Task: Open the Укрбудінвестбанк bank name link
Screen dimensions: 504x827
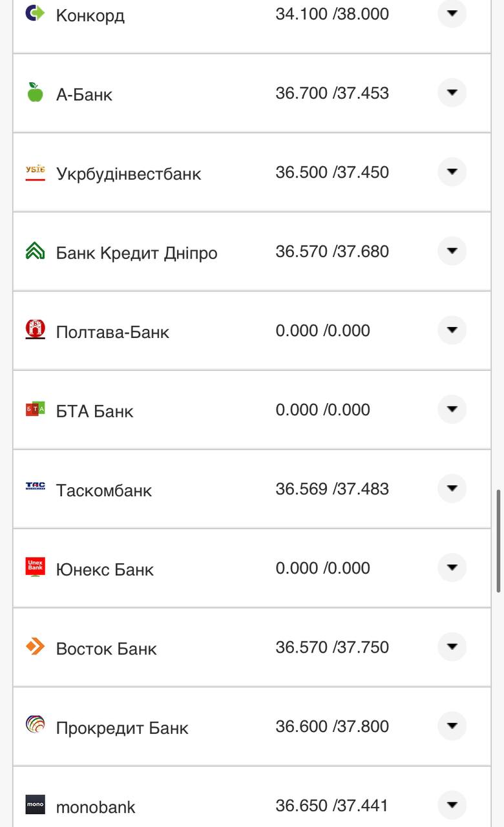Action: (x=129, y=174)
